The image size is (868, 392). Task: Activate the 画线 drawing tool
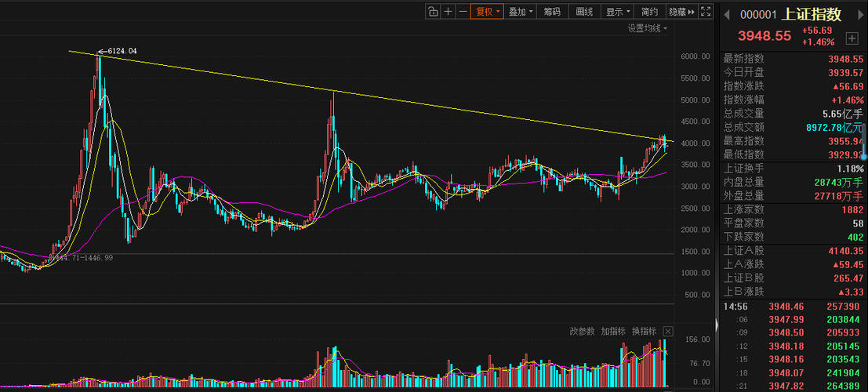tap(584, 11)
